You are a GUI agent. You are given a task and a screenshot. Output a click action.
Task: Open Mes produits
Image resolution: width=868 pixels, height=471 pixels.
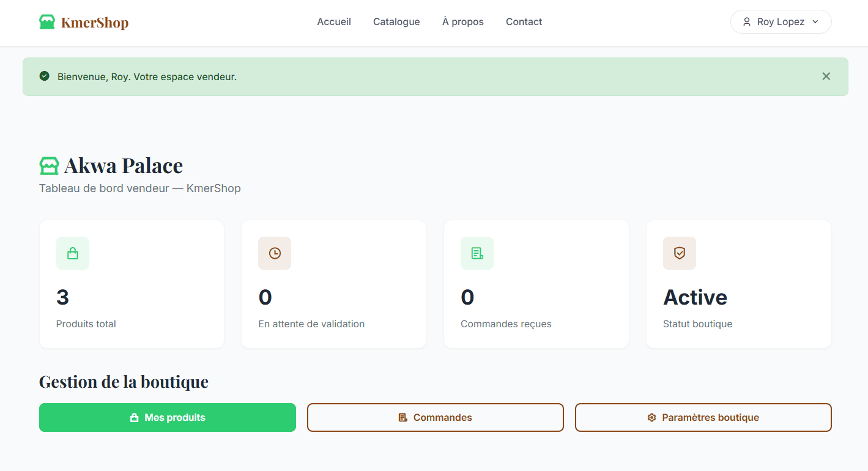click(168, 418)
